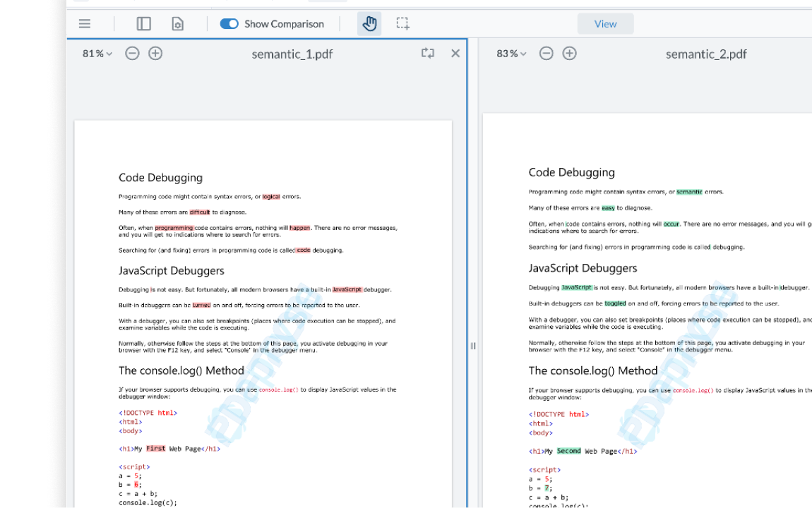Toggle the left side panel icon
This screenshot has height=508, width=812.
coord(143,24)
